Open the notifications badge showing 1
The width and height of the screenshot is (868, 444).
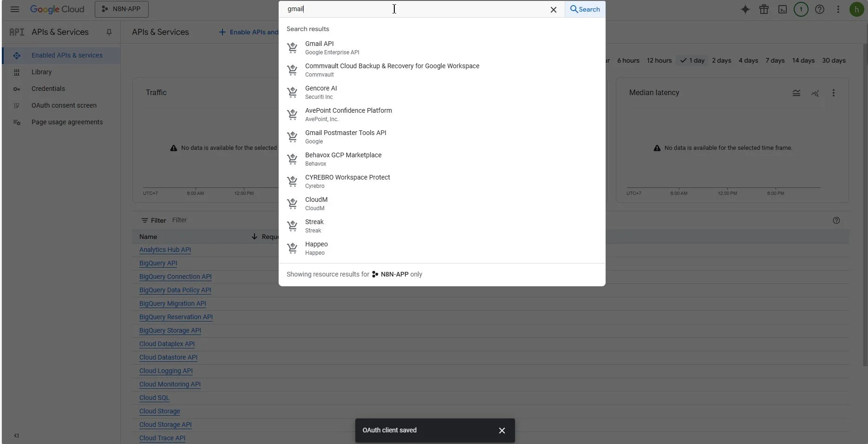[x=801, y=9]
